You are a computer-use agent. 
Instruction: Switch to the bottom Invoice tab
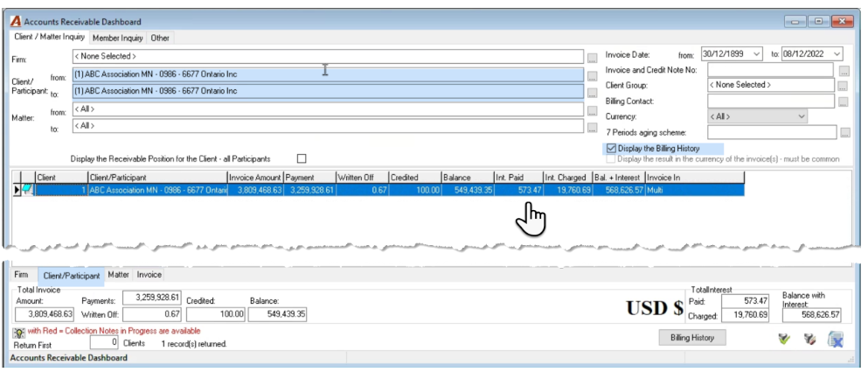pos(149,275)
